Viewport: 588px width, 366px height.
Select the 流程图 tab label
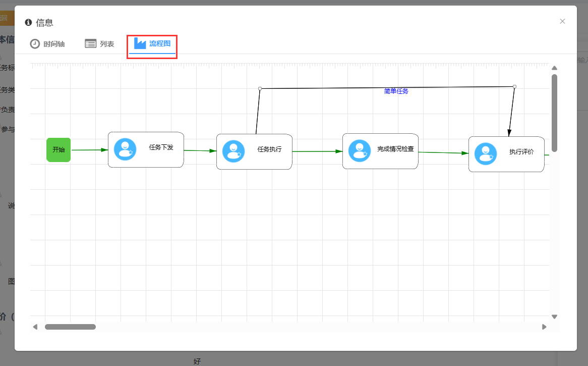click(x=160, y=43)
